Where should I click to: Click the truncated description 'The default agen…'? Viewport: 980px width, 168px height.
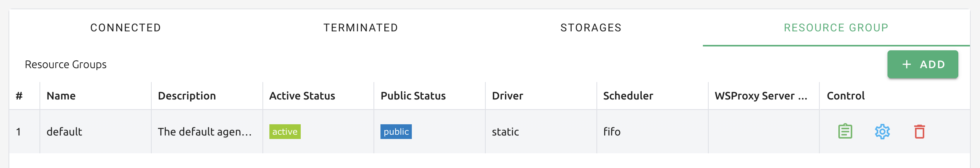coord(205,132)
